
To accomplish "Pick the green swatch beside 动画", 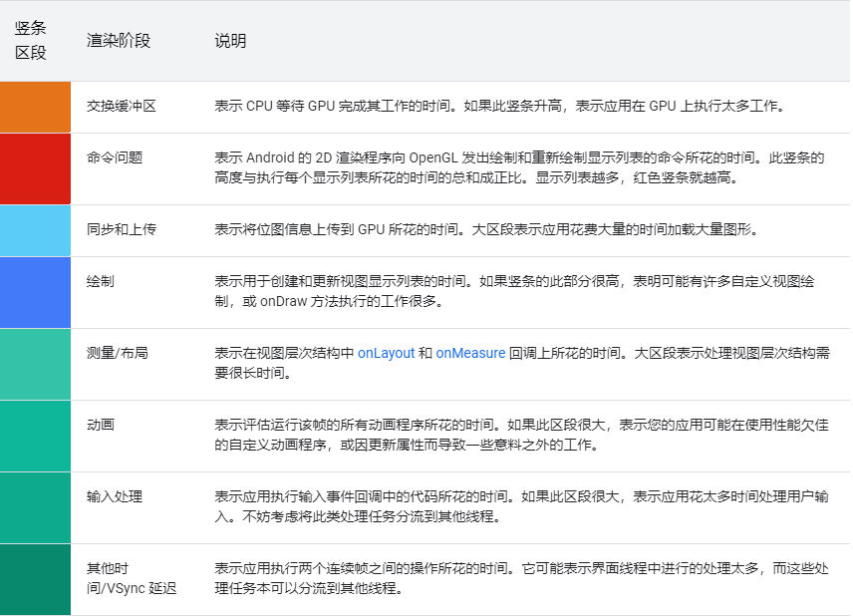I will point(35,436).
